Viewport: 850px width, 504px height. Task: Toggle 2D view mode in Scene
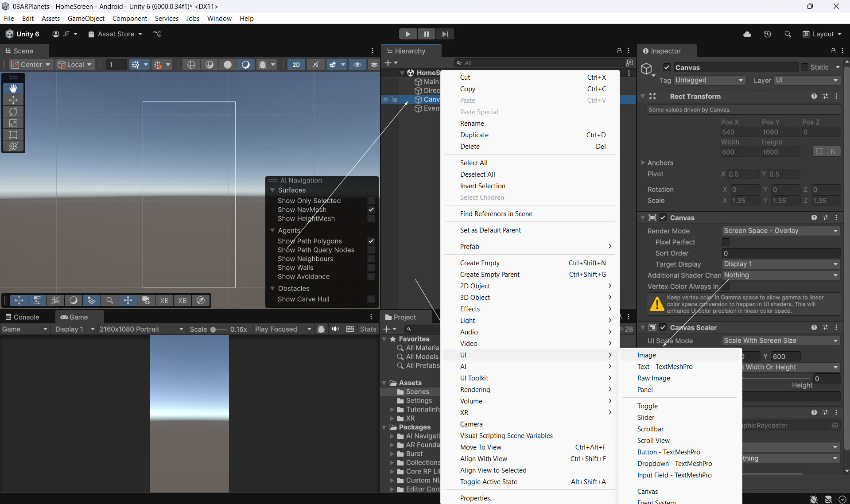(296, 65)
